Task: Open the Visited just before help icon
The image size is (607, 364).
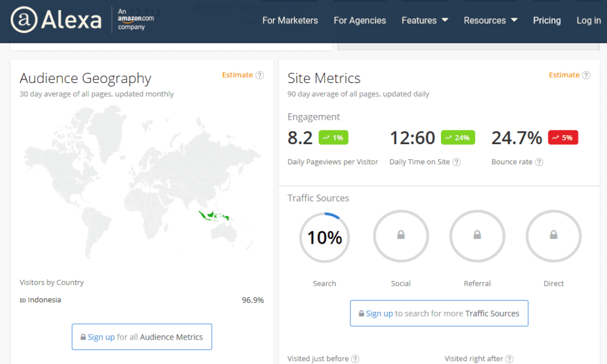Action: click(x=355, y=359)
